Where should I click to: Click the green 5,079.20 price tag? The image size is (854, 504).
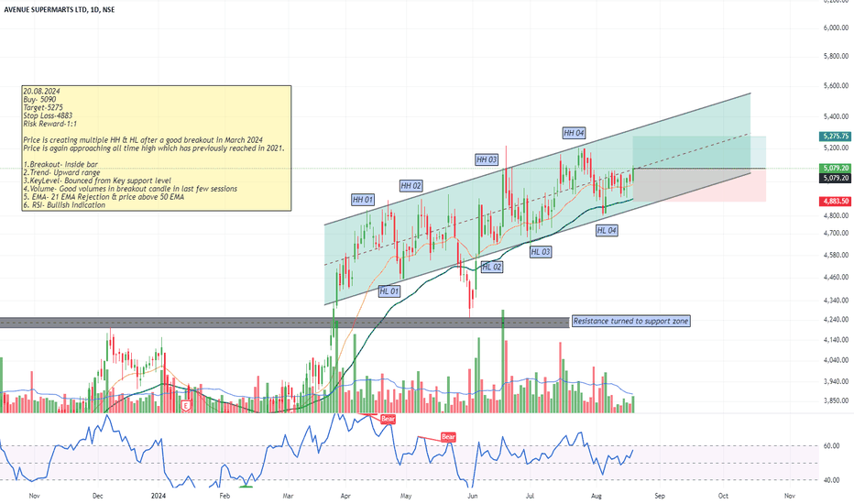836,168
